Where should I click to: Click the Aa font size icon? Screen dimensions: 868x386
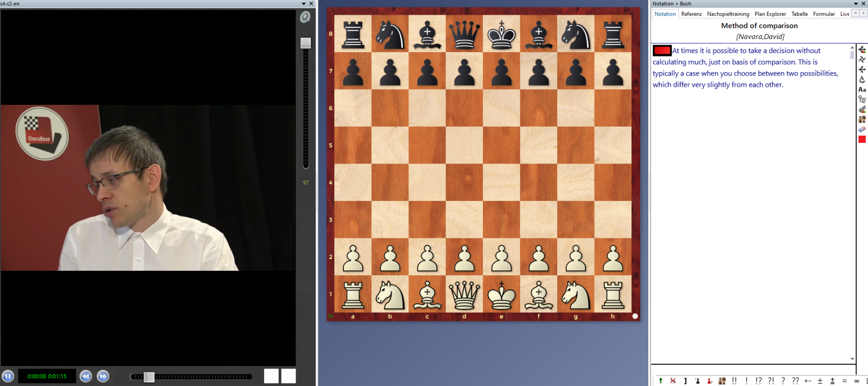point(862,90)
